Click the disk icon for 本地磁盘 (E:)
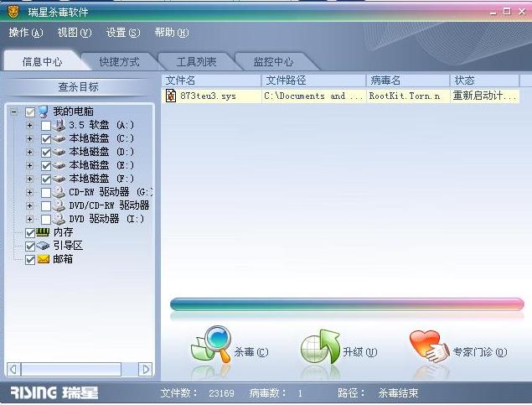Screen dimensions: 532x405 (59, 166)
